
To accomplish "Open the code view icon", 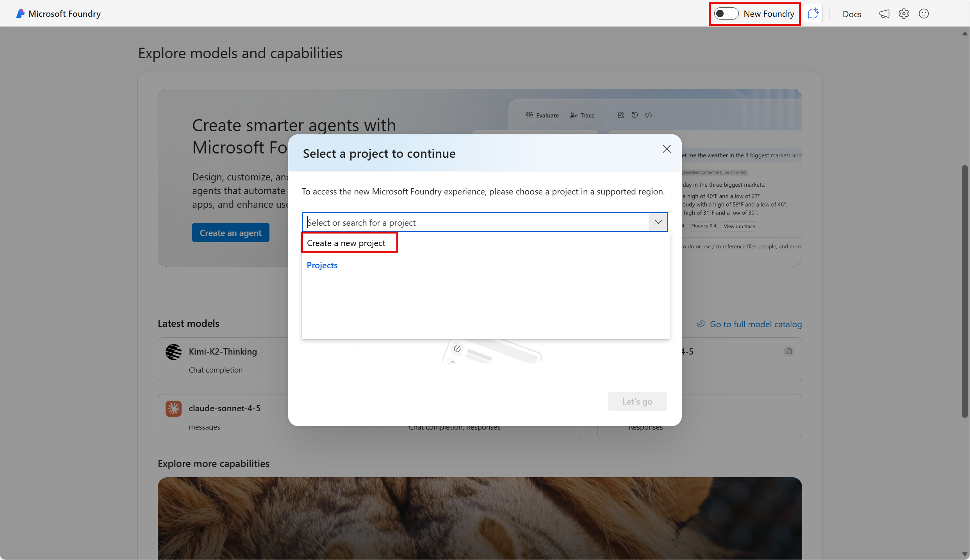I will coord(649,115).
